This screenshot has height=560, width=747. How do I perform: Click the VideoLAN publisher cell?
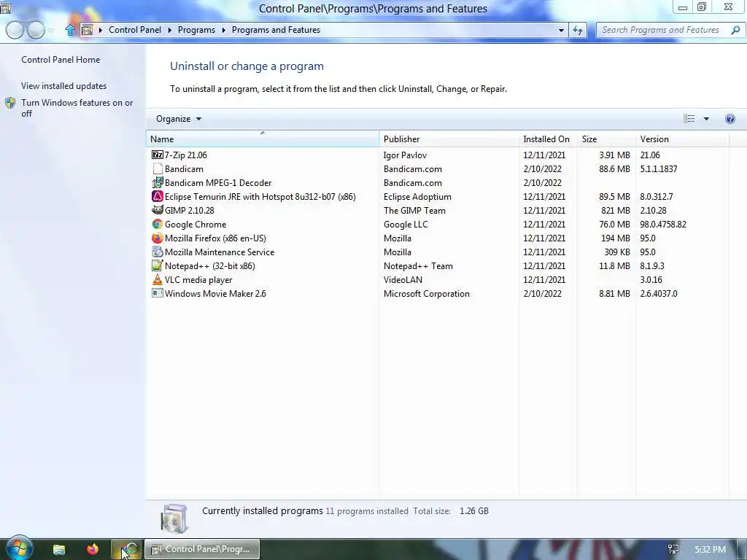[403, 280]
